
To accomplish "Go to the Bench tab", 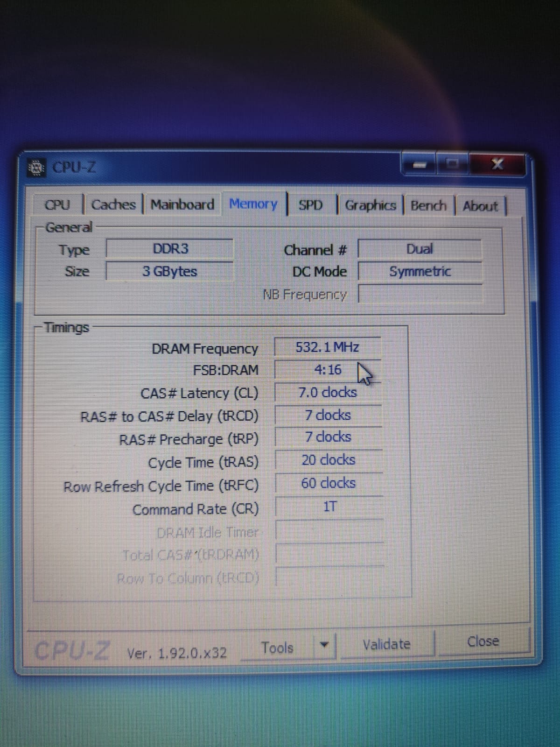I will pyautogui.click(x=428, y=206).
